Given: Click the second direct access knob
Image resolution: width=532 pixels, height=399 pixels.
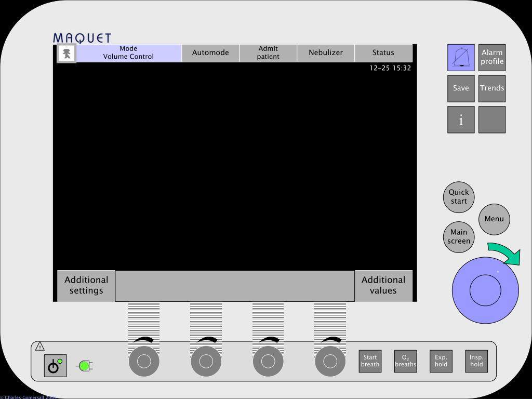Looking at the screenshot, I should tap(206, 362).
